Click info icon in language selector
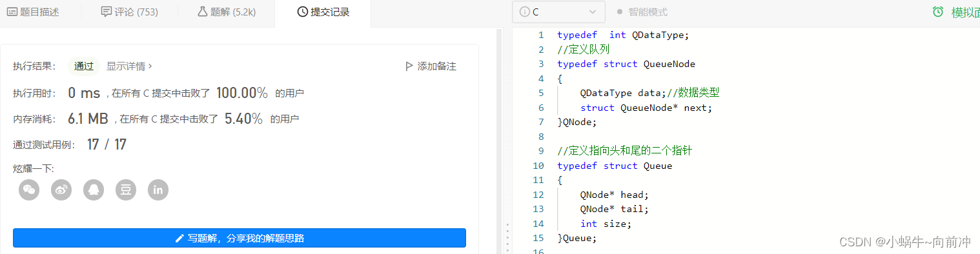The width and height of the screenshot is (980, 254). point(525,12)
